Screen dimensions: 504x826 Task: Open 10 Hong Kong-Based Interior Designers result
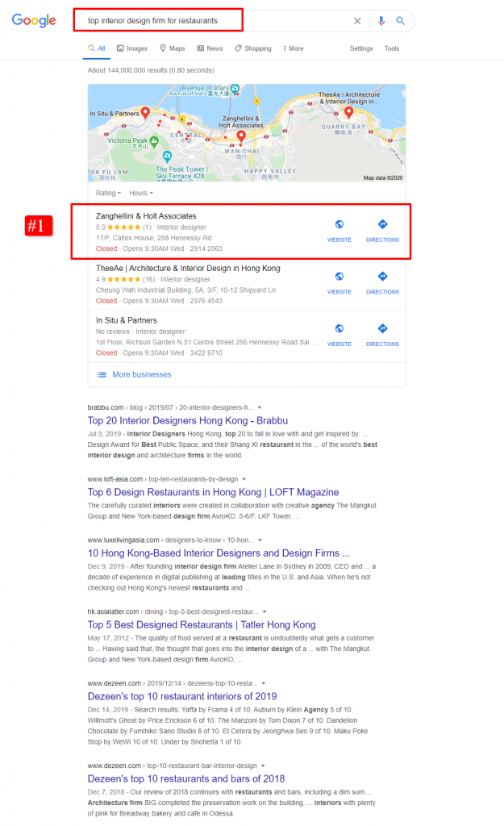click(219, 553)
